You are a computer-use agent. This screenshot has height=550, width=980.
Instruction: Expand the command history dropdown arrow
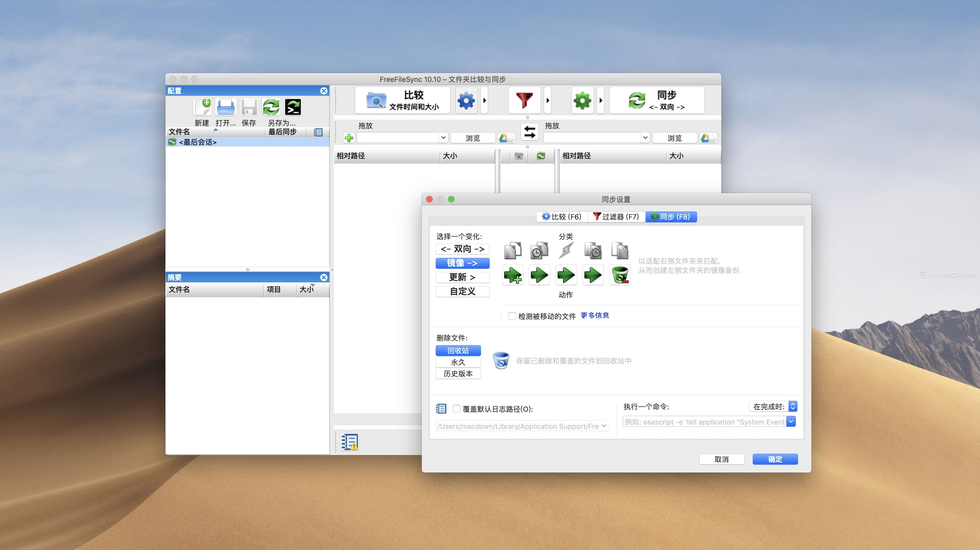coord(791,422)
